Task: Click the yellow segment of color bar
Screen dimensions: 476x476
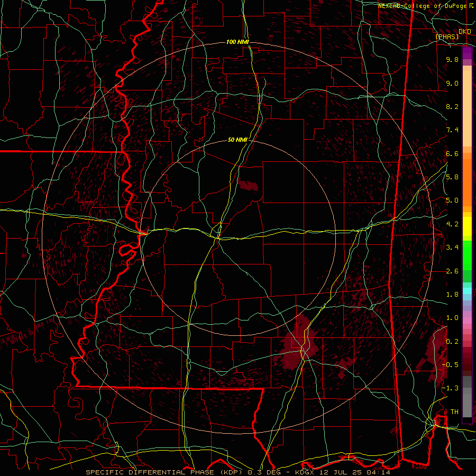Action: (x=467, y=226)
